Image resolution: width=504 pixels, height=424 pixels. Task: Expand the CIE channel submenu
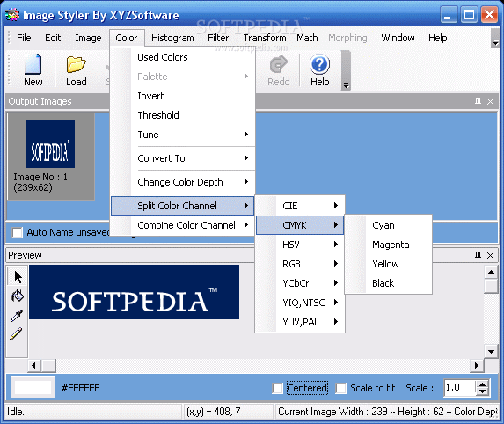pyautogui.click(x=300, y=206)
